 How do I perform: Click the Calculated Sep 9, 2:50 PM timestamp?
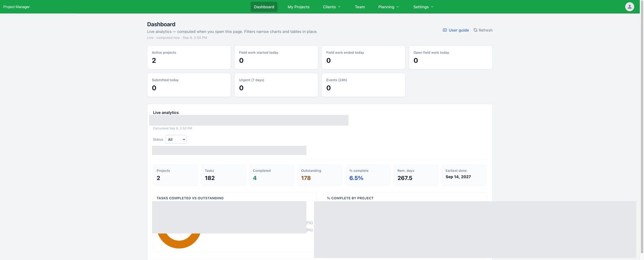click(172, 128)
